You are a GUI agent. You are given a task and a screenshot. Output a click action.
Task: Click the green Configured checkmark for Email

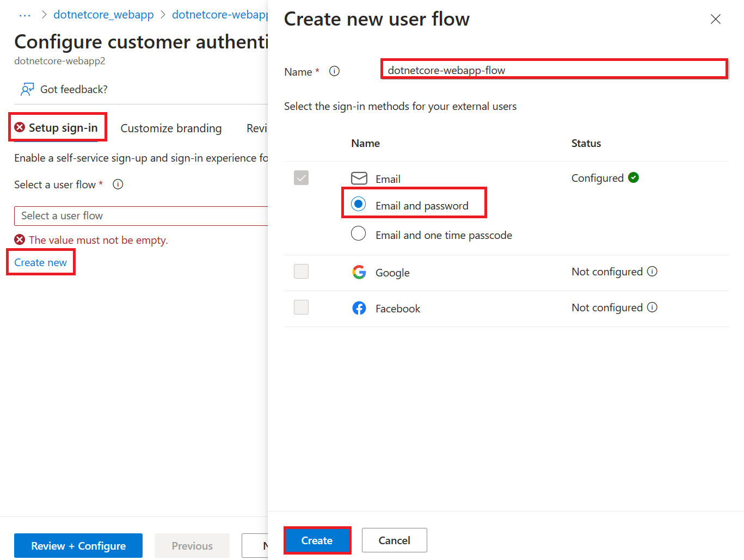coord(634,177)
